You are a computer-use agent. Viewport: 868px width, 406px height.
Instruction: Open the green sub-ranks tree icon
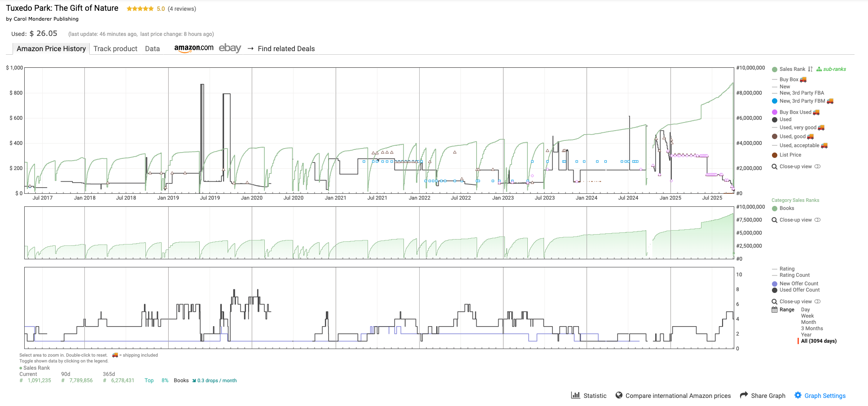click(x=819, y=69)
